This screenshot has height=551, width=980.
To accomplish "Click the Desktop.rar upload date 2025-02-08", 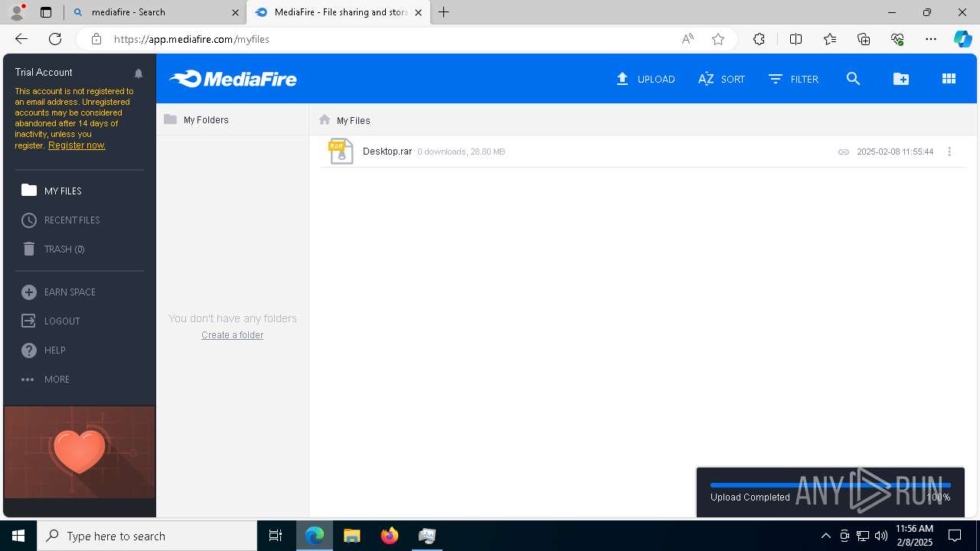I will (x=895, y=152).
